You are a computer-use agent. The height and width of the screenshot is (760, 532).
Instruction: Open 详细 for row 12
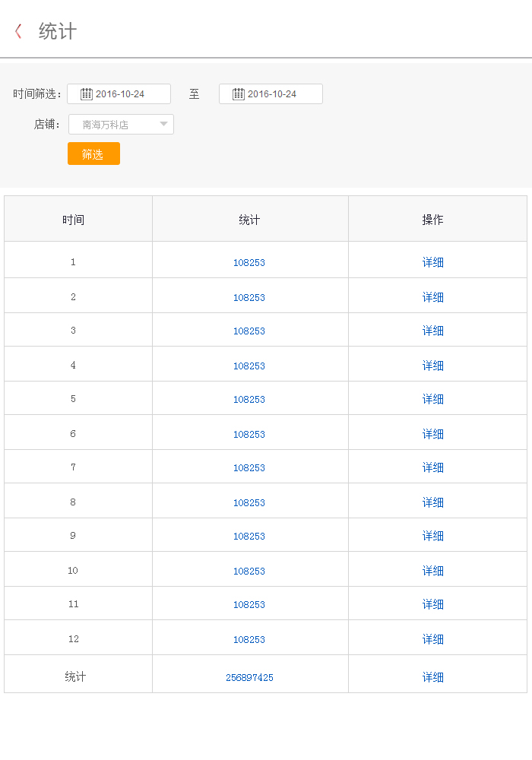coord(432,639)
